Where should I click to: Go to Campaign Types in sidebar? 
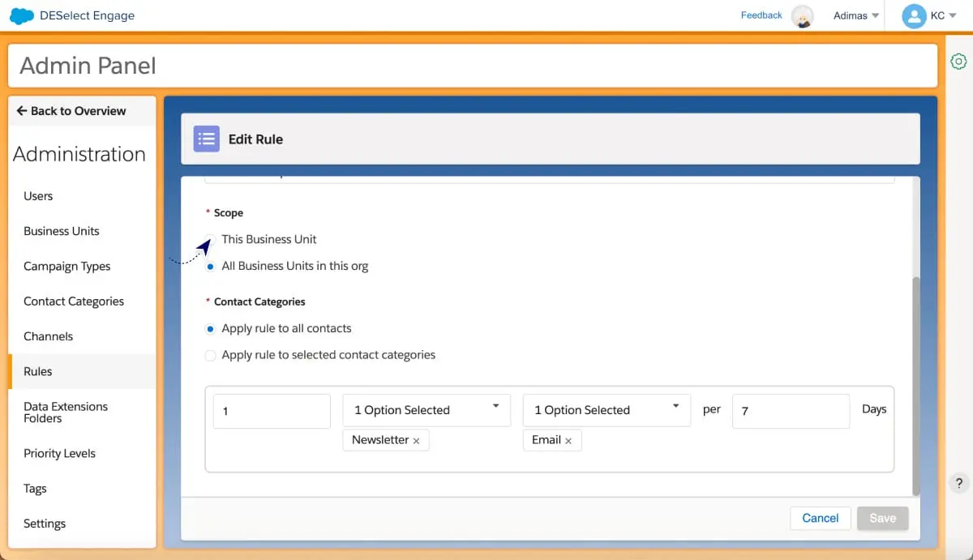66,266
